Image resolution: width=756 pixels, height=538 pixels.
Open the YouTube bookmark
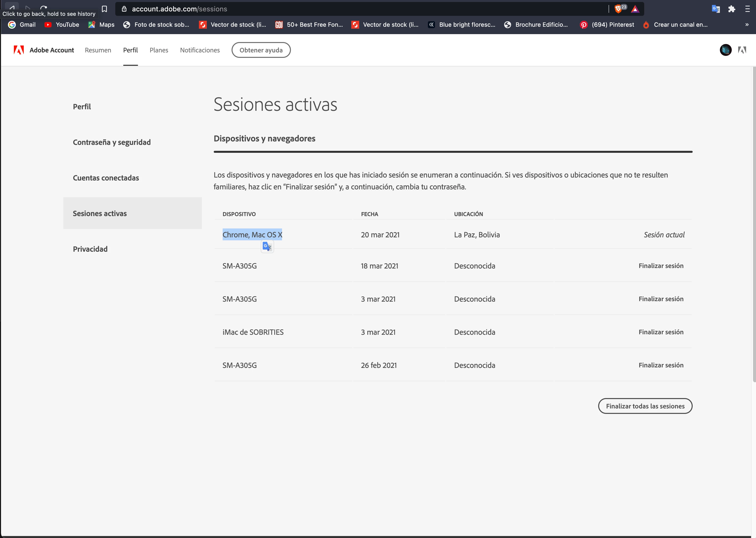(62, 24)
